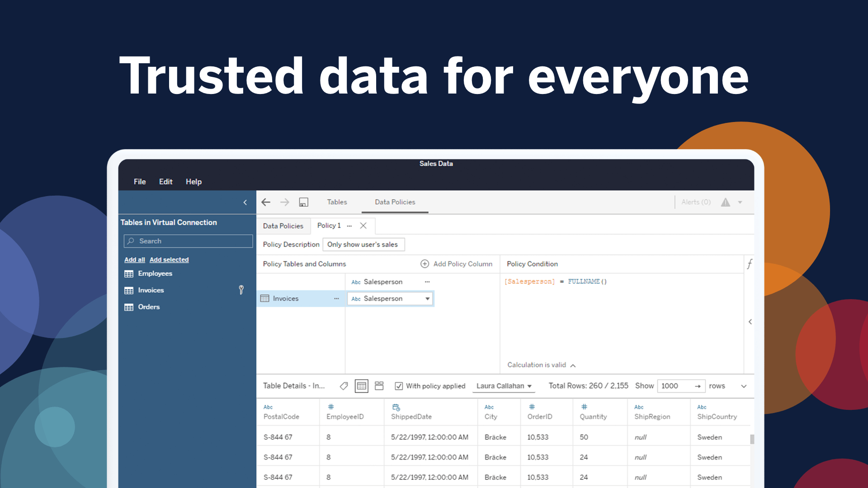Click the tag icon in Table Details

[344, 386]
